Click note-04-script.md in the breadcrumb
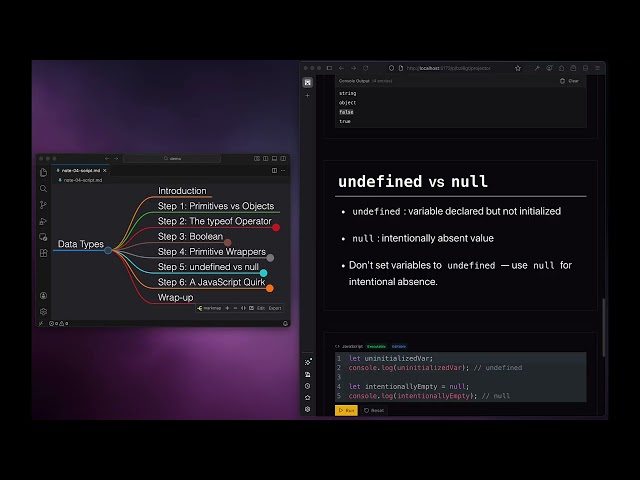The height and width of the screenshot is (480, 640). [83, 180]
